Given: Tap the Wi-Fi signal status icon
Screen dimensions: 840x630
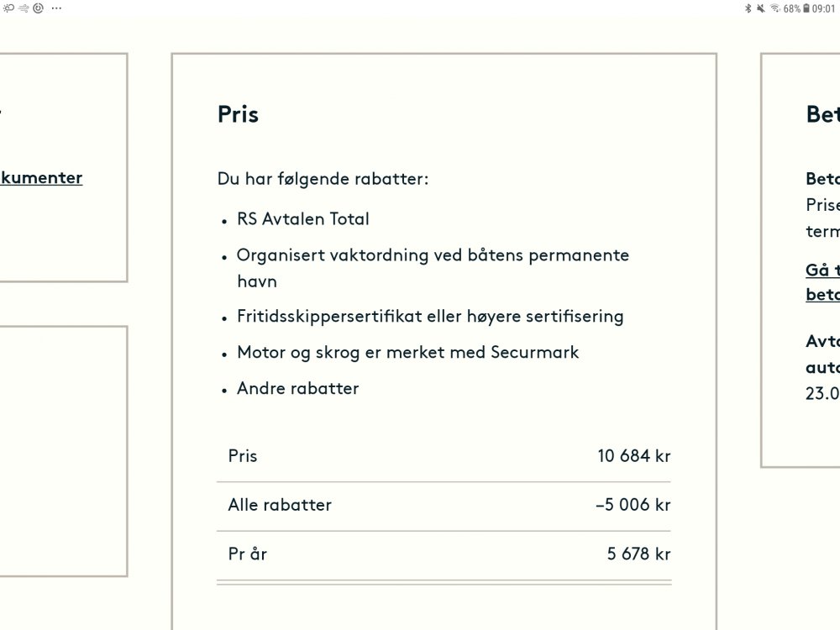Looking at the screenshot, I should pos(775,8).
